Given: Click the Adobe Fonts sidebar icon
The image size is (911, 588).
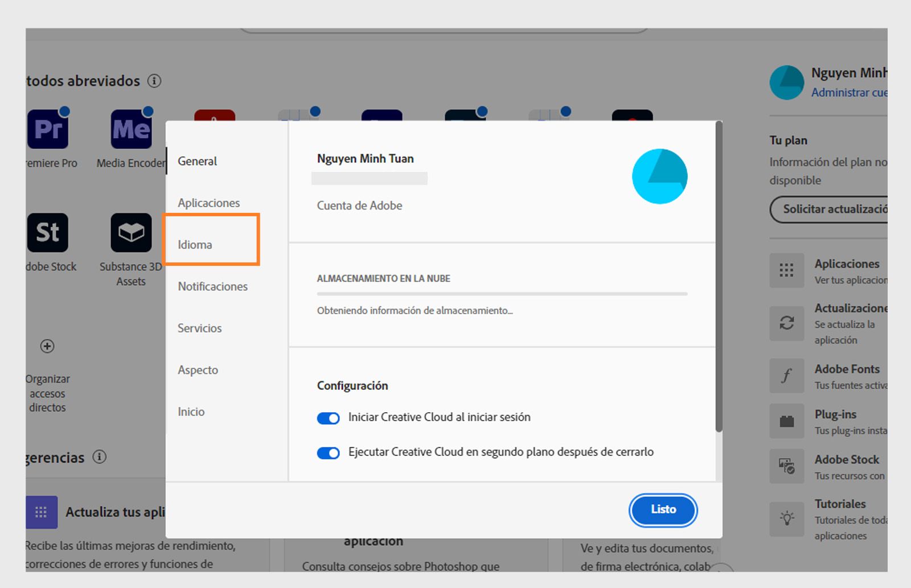Looking at the screenshot, I should (x=786, y=376).
